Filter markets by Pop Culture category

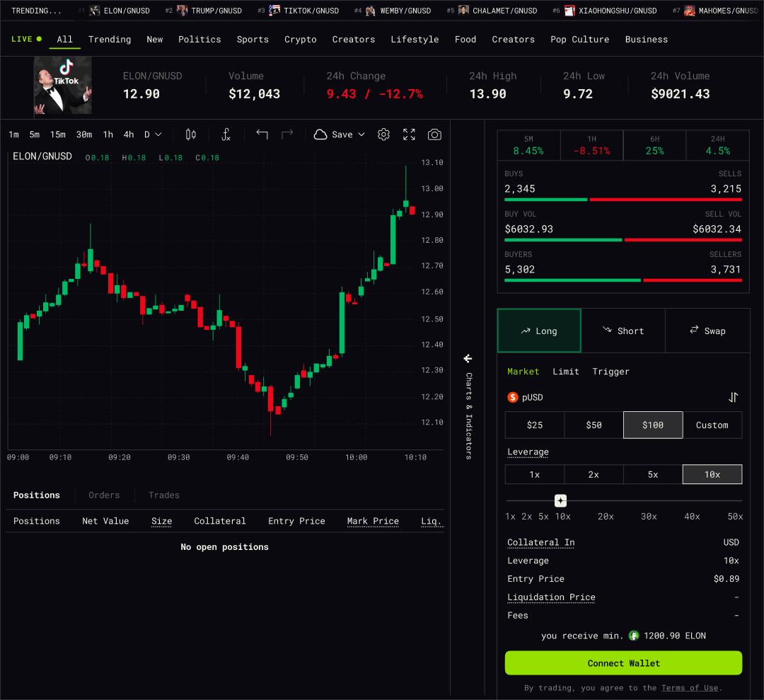pyautogui.click(x=580, y=40)
